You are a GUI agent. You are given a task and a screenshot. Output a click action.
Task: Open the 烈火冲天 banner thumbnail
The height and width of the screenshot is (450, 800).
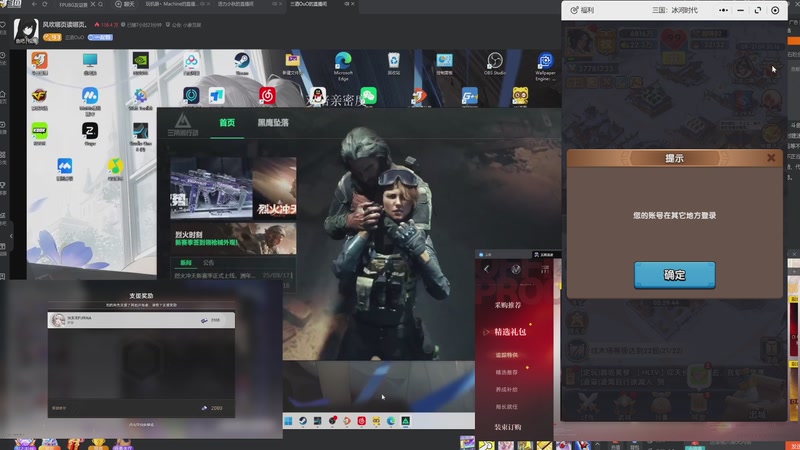[x=274, y=188]
